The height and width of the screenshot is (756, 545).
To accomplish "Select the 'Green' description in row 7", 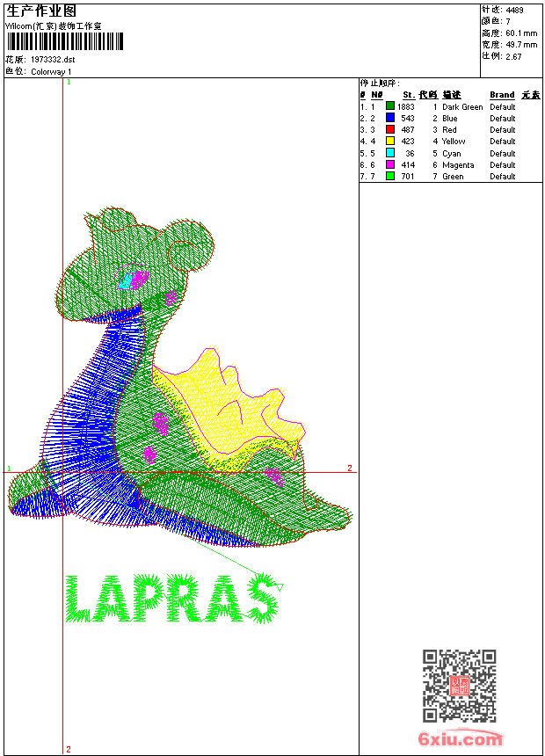I will [x=453, y=177].
